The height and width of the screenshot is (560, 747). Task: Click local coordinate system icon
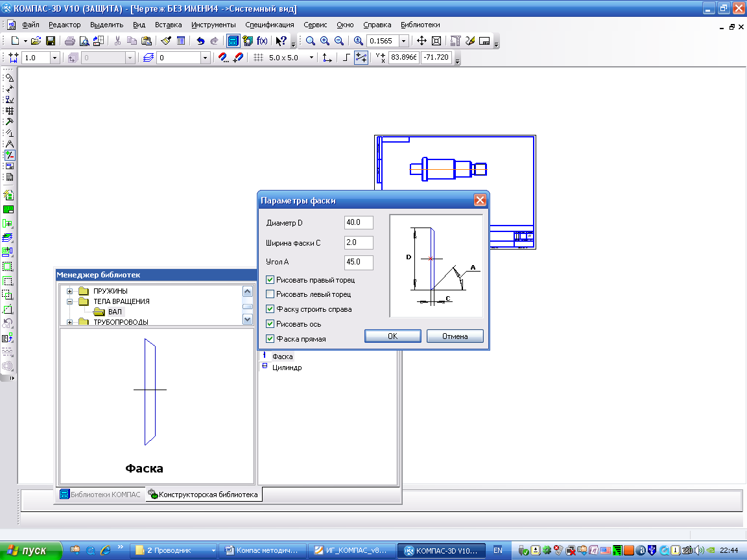(x=327, y=58)
